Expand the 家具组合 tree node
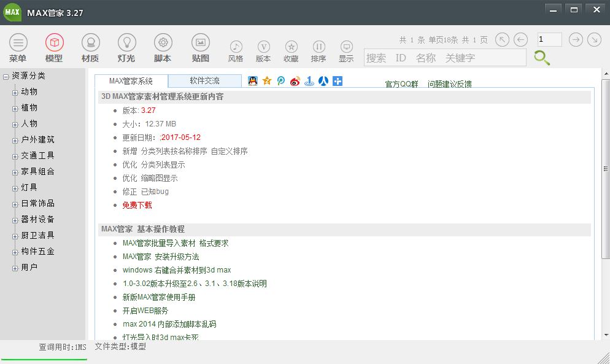 [15, 172]
